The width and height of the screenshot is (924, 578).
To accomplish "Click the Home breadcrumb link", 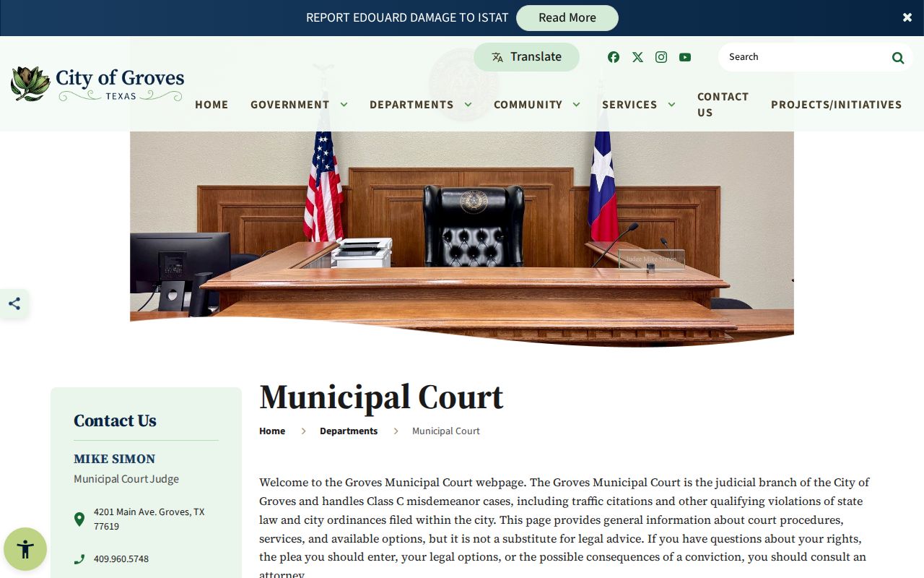I will (272, 431).
